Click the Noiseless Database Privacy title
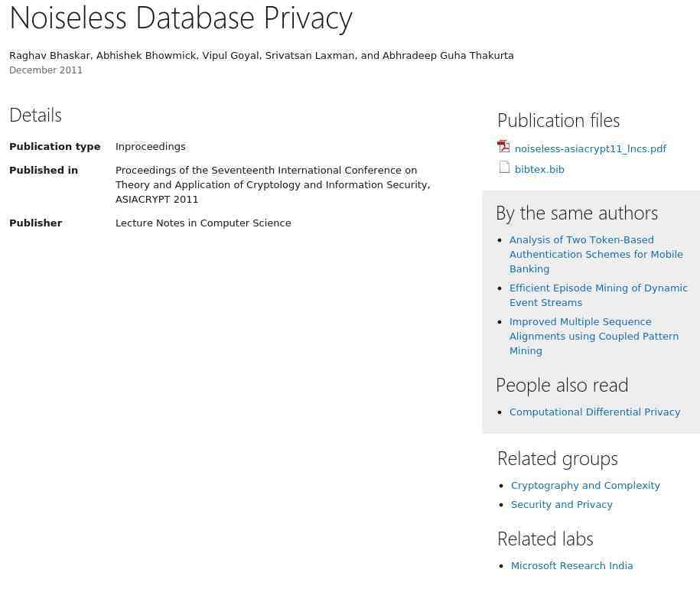Screen dimensions: 700x612 (181, 19)
